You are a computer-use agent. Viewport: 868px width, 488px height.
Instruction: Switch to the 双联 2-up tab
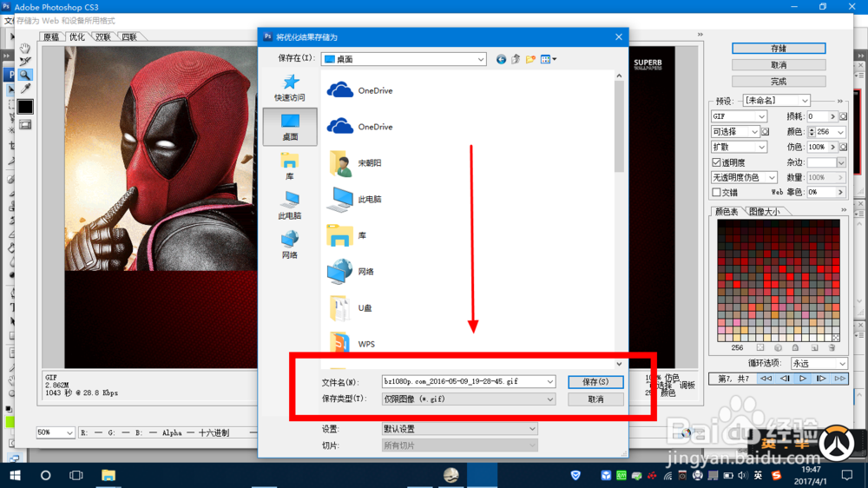click(103, 37)
